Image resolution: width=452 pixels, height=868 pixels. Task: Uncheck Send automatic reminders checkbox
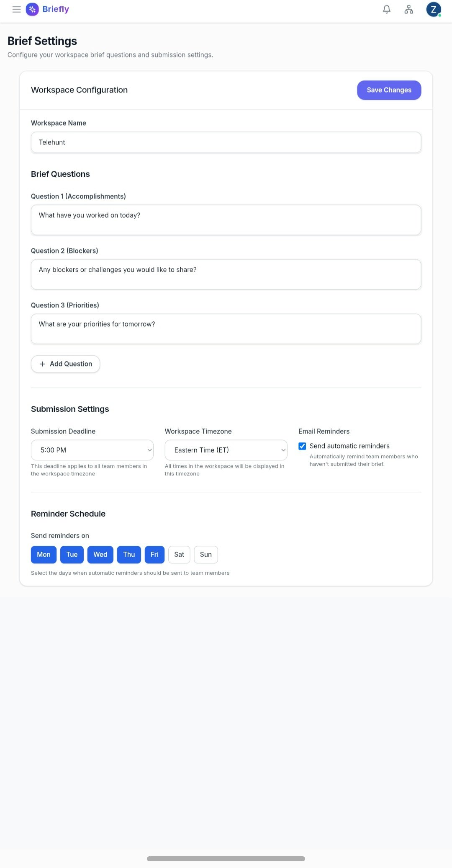pyautogui.click(x=302, y=446)
